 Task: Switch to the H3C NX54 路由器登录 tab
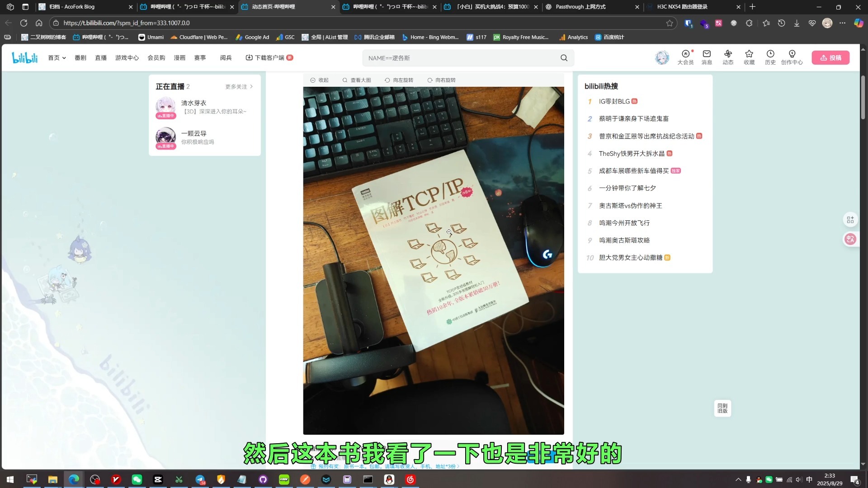pyautogui.click(x=693, y=7)
